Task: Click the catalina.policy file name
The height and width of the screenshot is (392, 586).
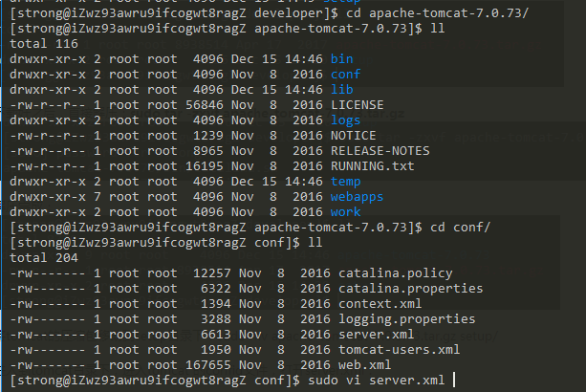Action: click(x=396, y=273)
